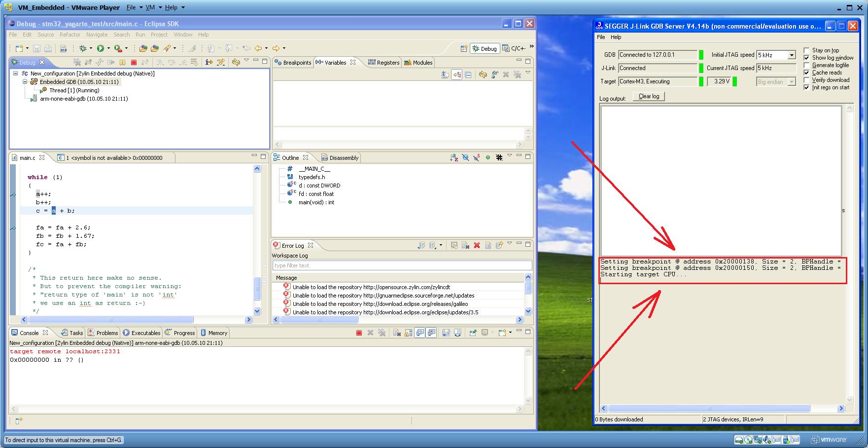Click the green Hide Non-Public Members icon in Outline
Image resolution: width=868 pixels, height=448 pixels.
(x=488, y=157)
